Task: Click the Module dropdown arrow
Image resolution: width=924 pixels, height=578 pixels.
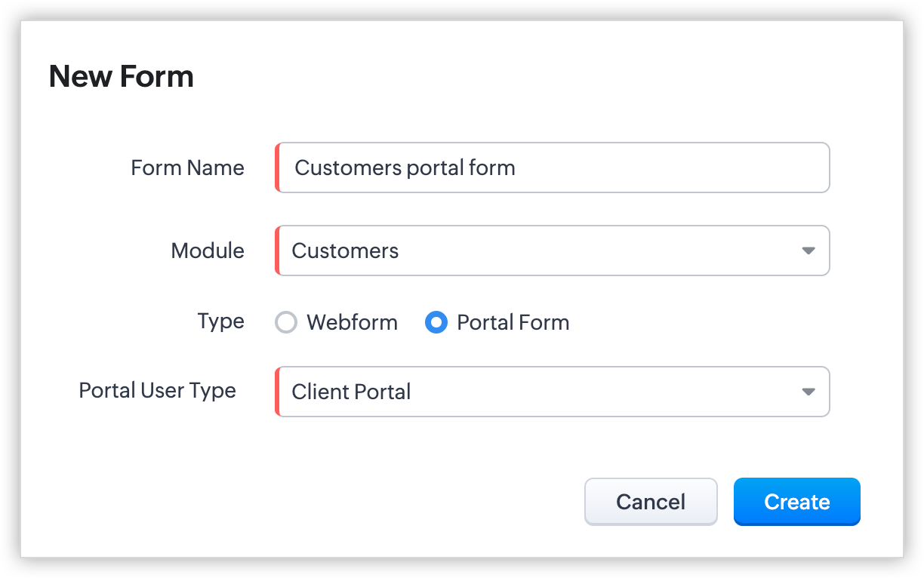Action: (808, 251)
